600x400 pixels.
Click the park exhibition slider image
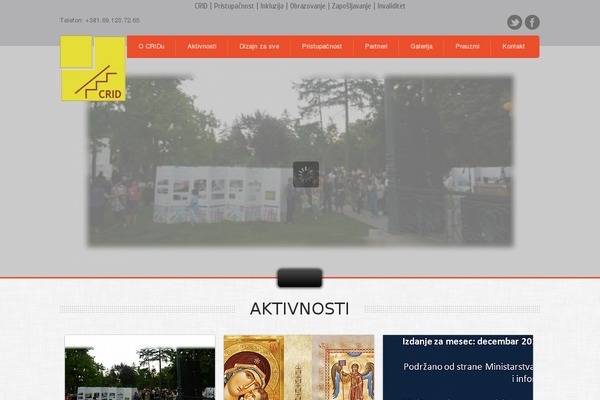300,161
